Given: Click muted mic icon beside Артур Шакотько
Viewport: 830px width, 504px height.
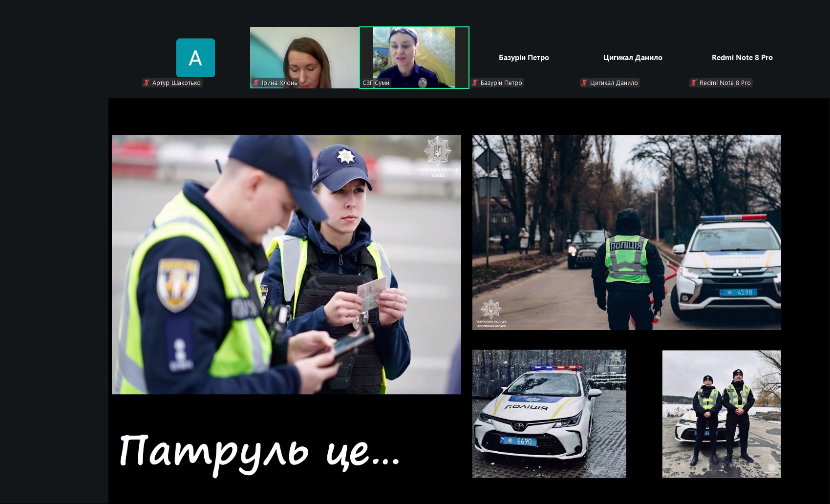Looking at the screenshot, I should 147,83.
